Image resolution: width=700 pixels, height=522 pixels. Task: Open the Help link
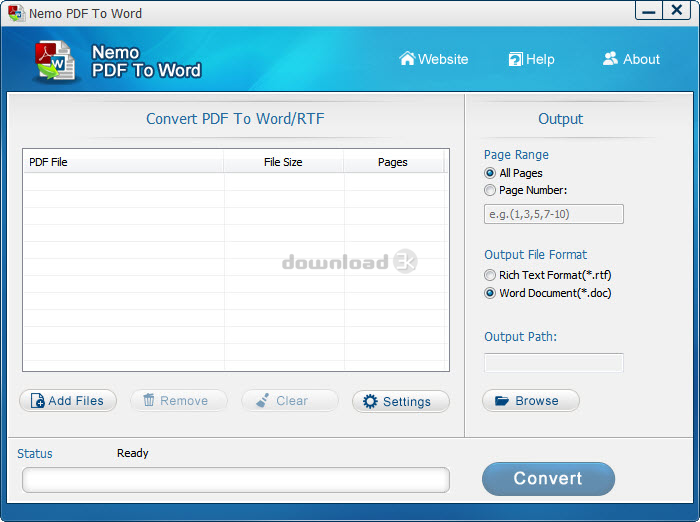tap(531, 59)
